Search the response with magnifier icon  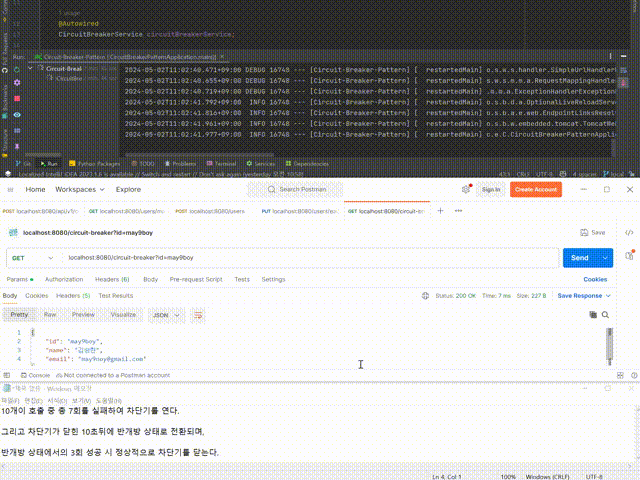pos(605,314)
